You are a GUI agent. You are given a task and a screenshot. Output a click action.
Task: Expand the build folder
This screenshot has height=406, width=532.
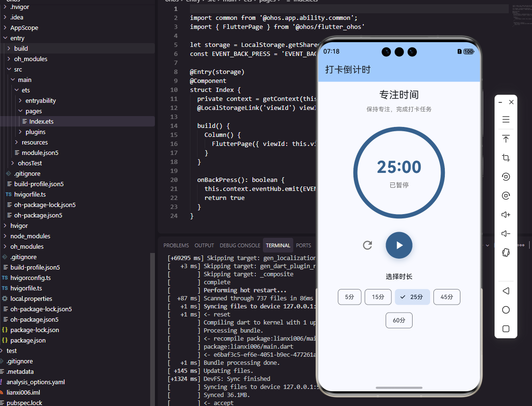click(x=77, y=48)
